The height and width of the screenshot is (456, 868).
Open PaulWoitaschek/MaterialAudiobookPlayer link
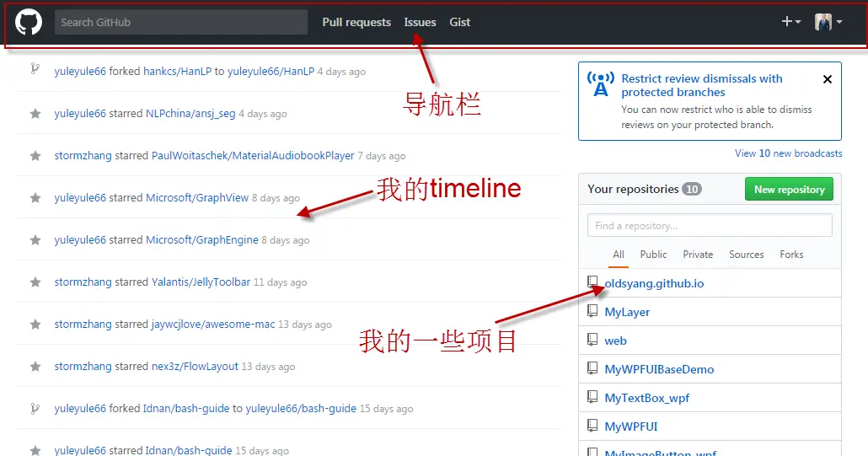(253, 155)
